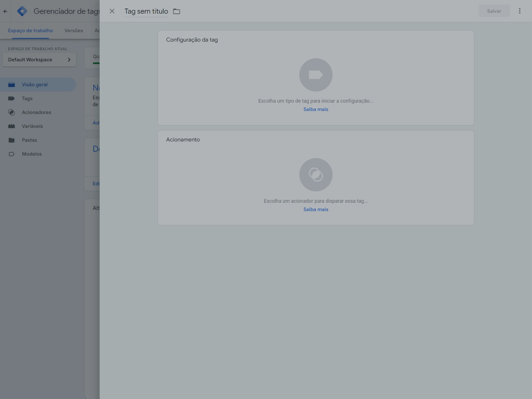
Task: Click Saiba mais under tag configuration
Action: pyautogui.click(x=316, y=109)
